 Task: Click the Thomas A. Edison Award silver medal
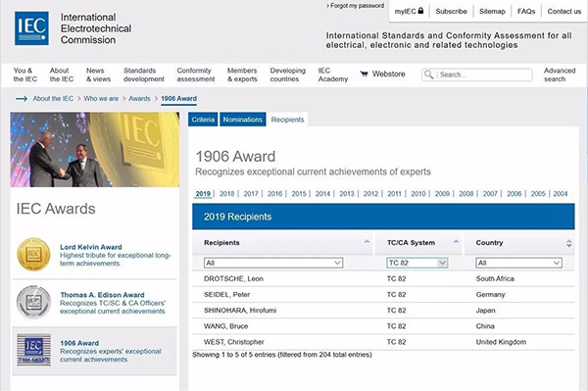point(33,302)
